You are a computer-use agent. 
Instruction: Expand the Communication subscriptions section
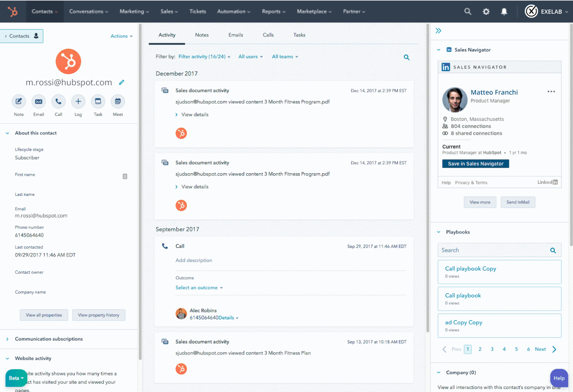coord(7,339)
